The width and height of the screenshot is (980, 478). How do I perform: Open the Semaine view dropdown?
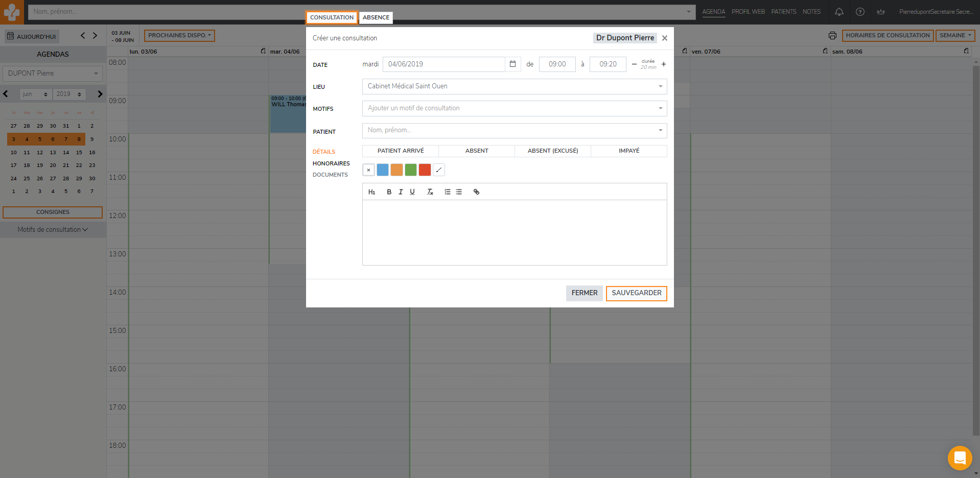click(x=954, y=36)
